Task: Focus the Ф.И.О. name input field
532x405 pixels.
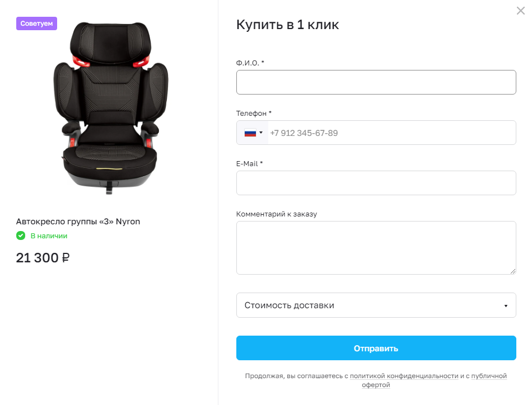Action: (x=376, y=82)
